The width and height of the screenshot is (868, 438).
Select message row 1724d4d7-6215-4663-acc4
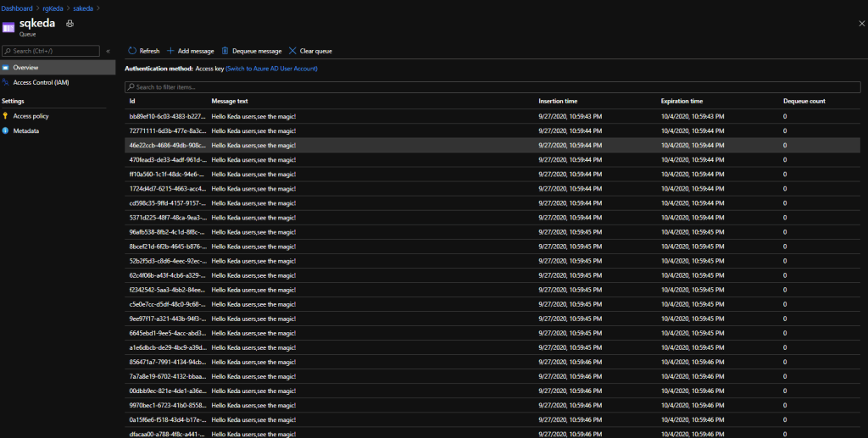492,189
